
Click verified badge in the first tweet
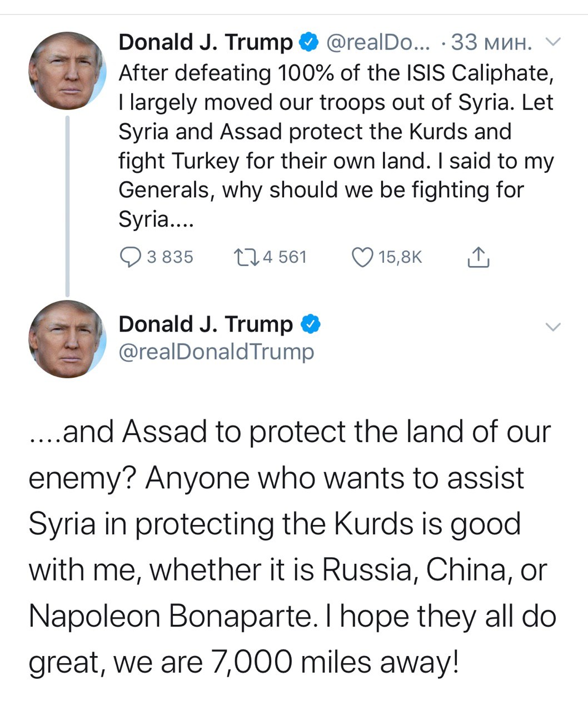[310, 42]
